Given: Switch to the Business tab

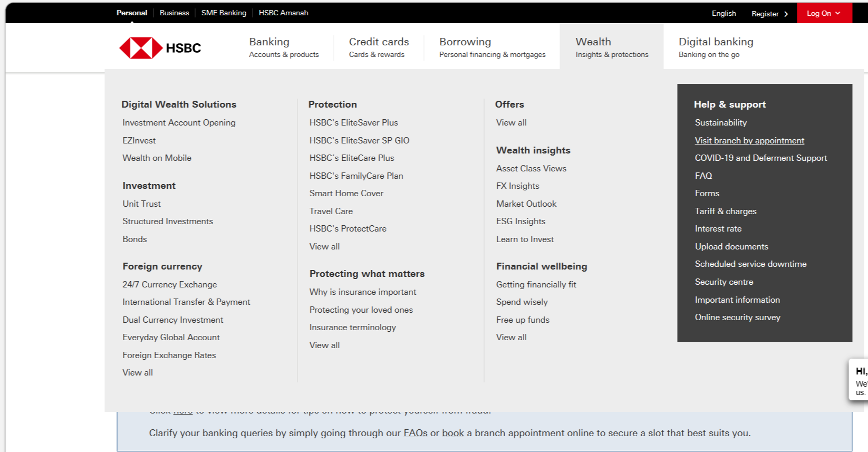Looking at the screenshot, I should [174, 13].
